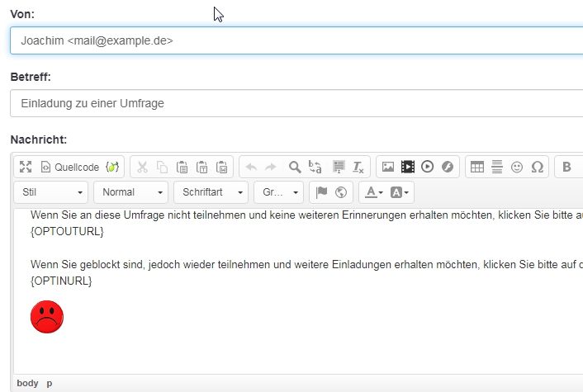Click the find magnifier icon

click(x=294, y=167)
